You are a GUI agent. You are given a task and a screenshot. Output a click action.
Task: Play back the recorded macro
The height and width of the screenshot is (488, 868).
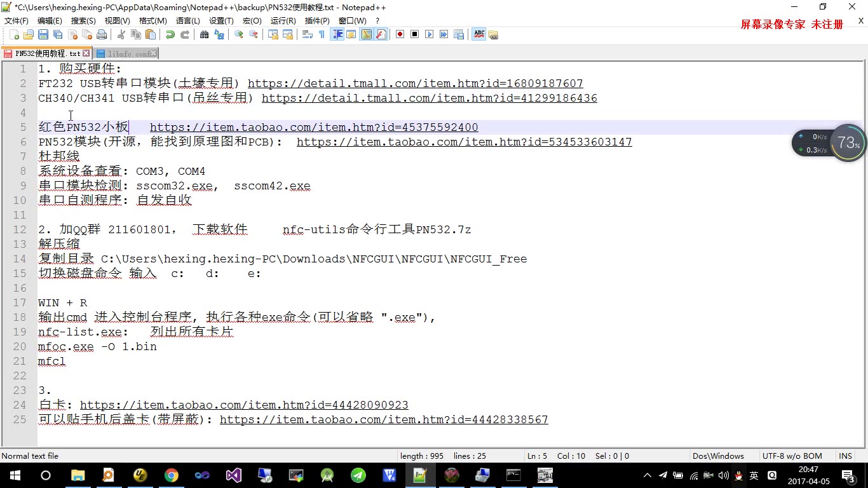(430, 34)
